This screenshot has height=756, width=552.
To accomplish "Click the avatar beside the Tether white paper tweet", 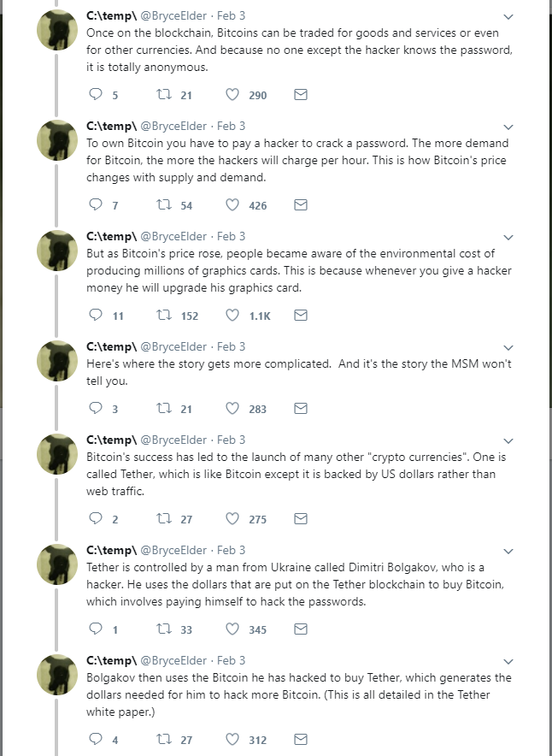I will [57, 674].
